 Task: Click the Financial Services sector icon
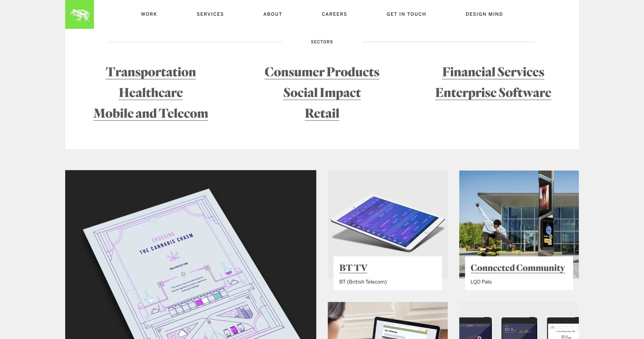coord(493,71)
